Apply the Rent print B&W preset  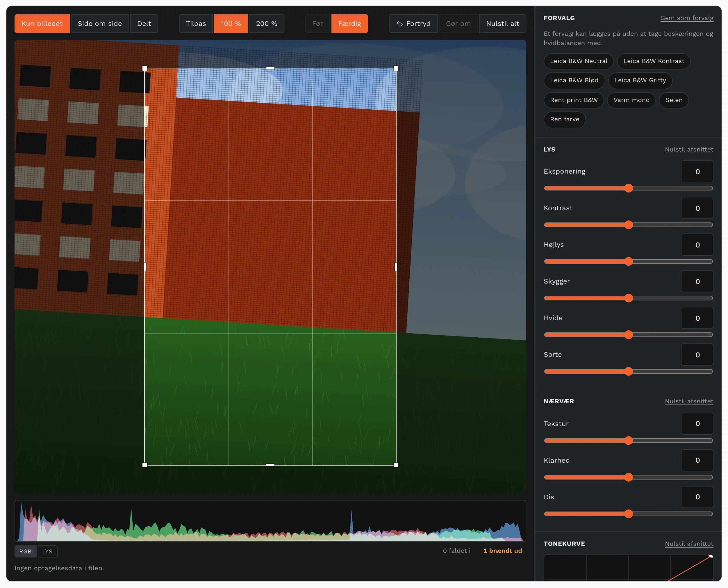[574, 100]
